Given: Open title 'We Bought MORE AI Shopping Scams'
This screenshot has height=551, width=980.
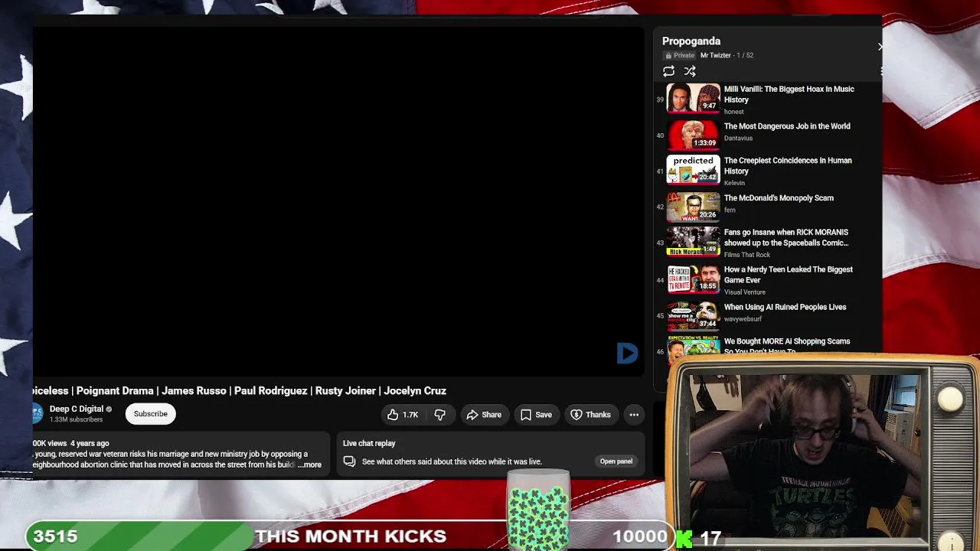Looking at the screenshot, I should click(787, 345).
